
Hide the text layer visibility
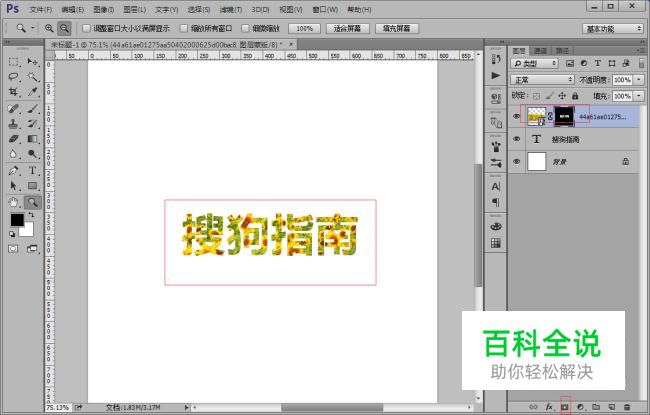(517, 139)
